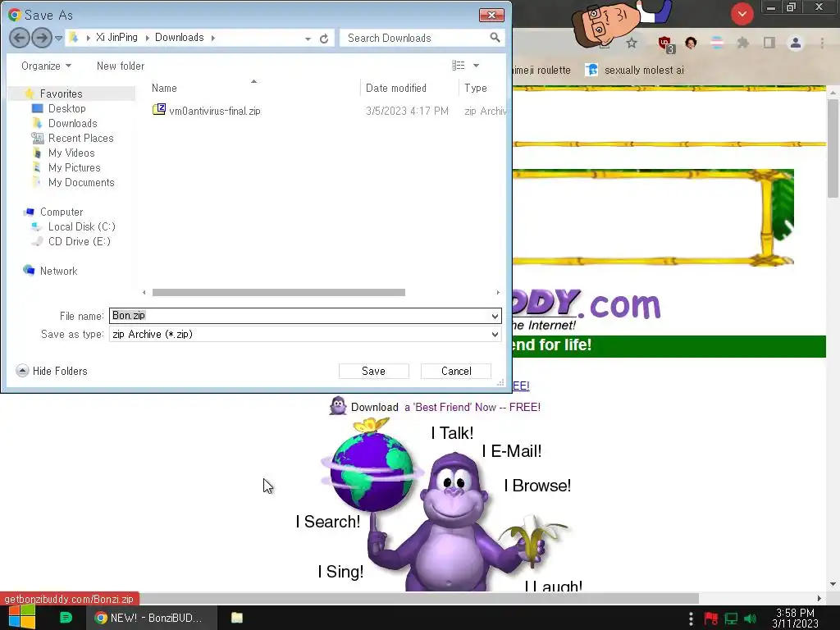
Task: Click the Chrome extensions puzzle icon
Action: (742, 43)
